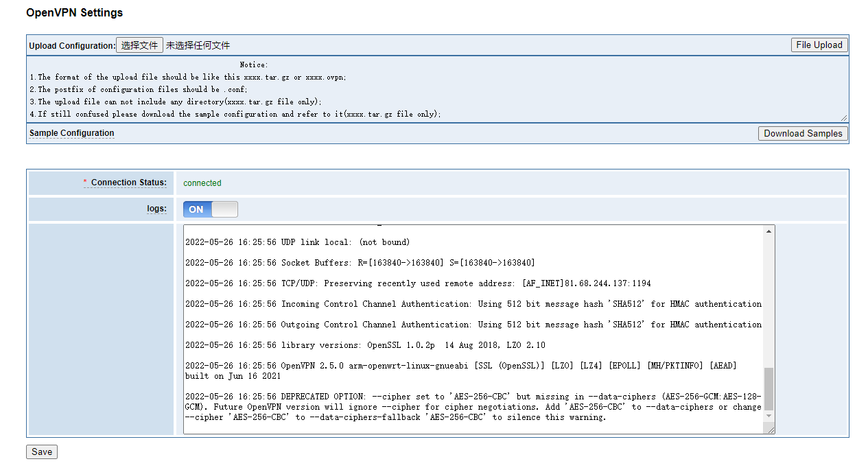Click the log textarea resize handle
The width and height of the screenshot is (868, 468).
click(770, 429)
